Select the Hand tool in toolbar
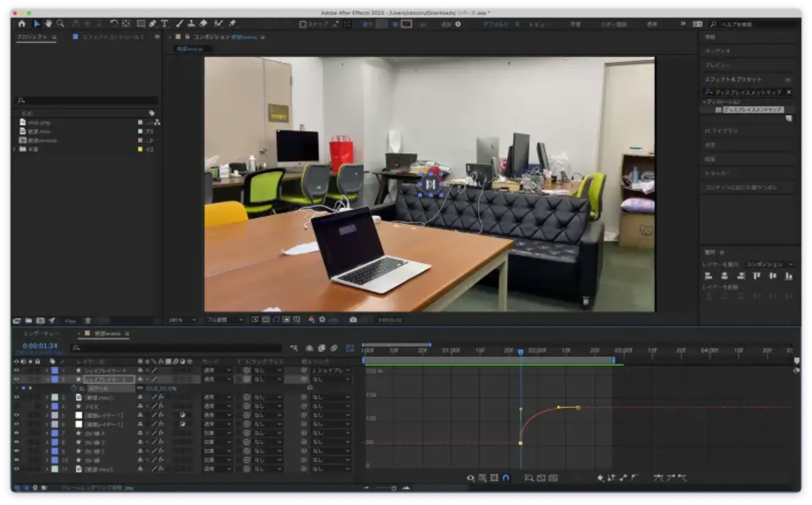 pos(48,23)
